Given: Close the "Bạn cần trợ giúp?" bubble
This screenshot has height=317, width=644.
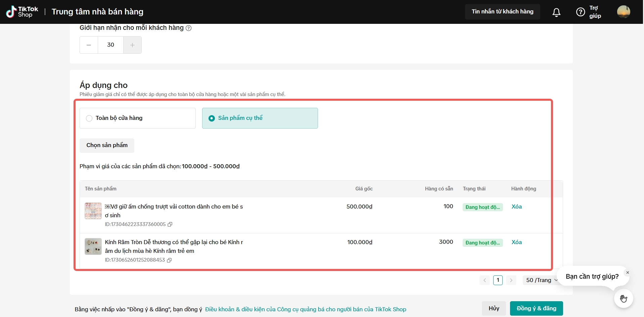Looking at the screenshot, I should click(627, 272).
